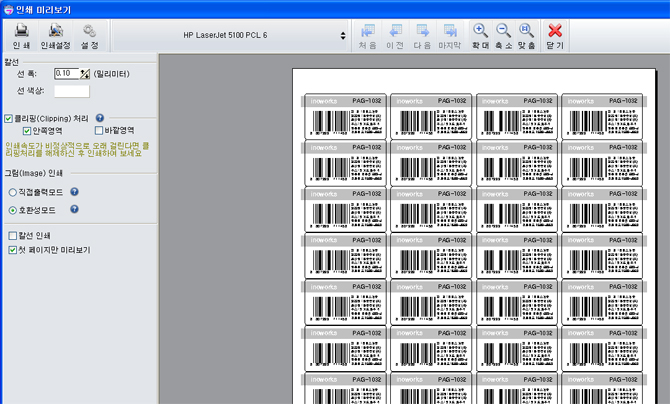Screen dimensions: 670x404
Task: Click the yellow clipping speed warning text
Action: click(77, 150)
